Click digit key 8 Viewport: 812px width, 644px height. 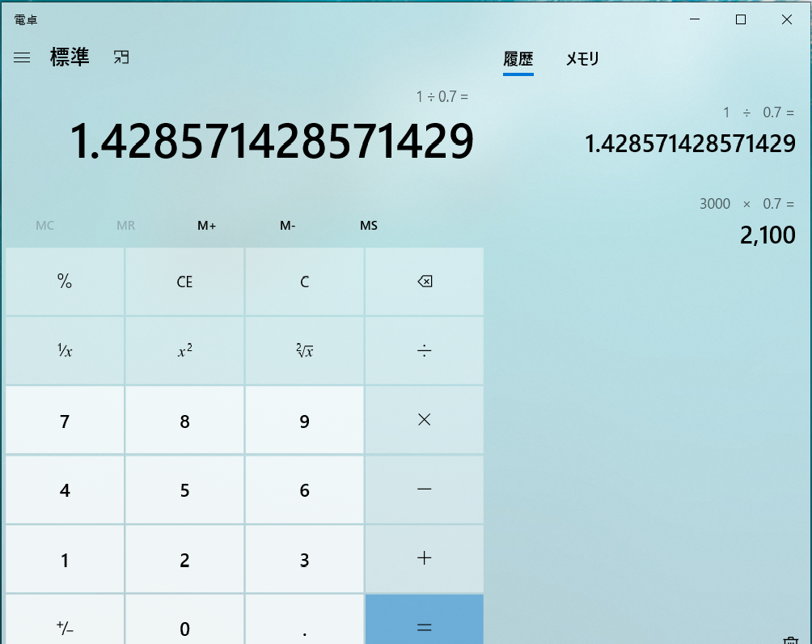click(185, 420)
